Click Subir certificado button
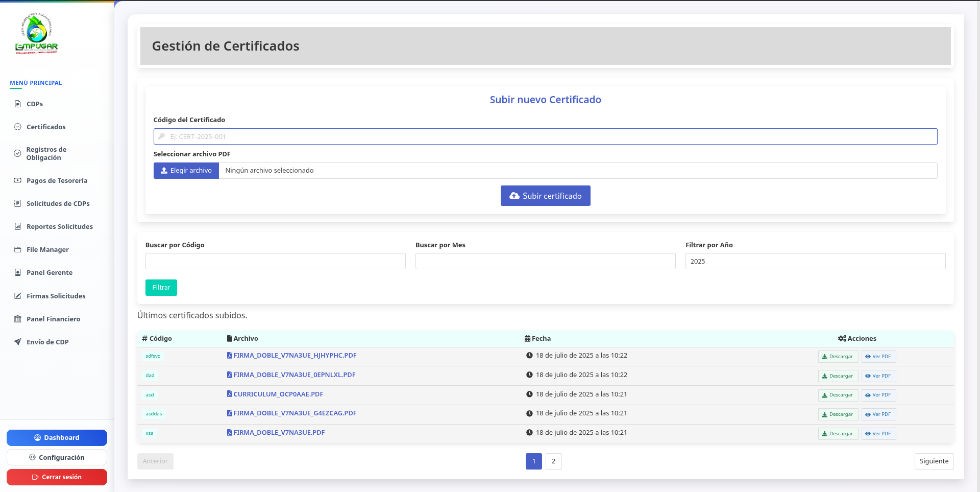The image size is (980, 492). click(545, 196)
